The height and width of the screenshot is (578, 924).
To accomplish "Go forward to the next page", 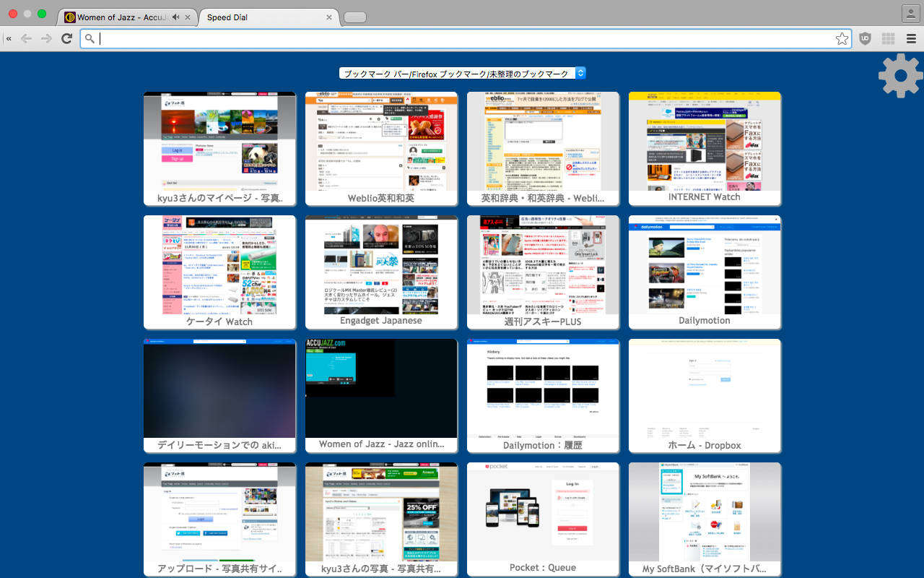I will pos(46,39).
